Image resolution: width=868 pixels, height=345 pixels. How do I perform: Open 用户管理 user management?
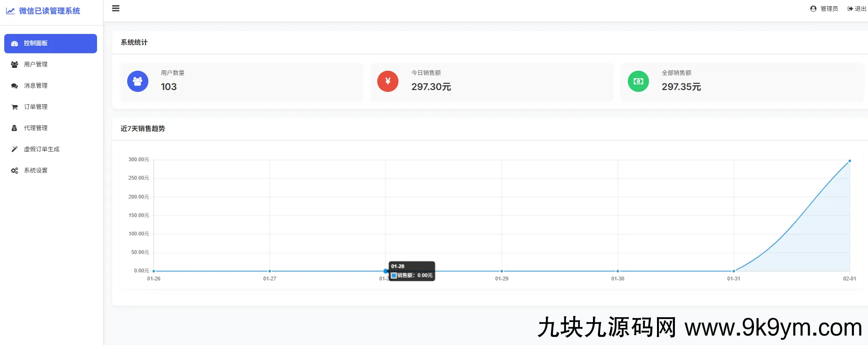point(36,65)
